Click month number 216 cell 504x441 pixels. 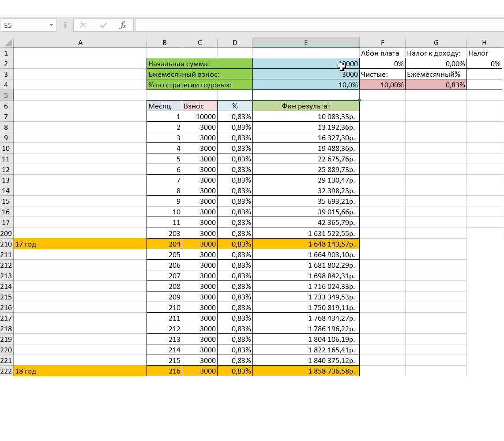164,371
